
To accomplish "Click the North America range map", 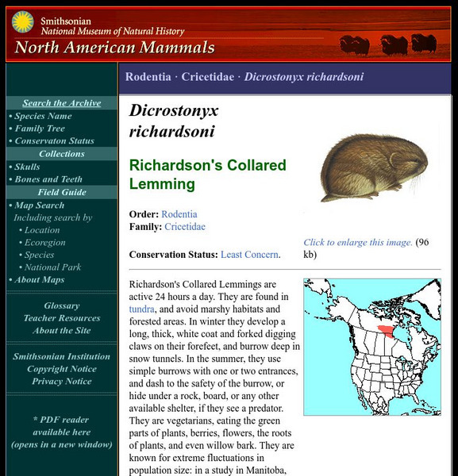I will pos(372,347).
